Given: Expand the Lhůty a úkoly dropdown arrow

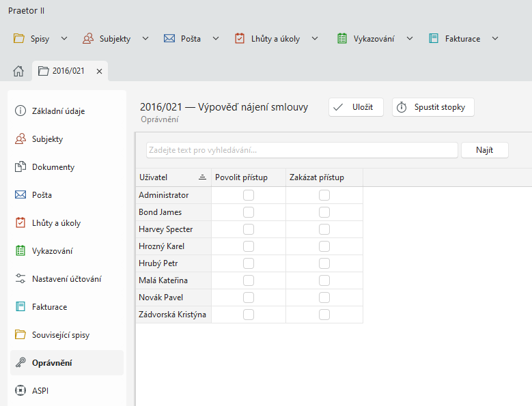Looking at the screenshot, I should point(315,39).
